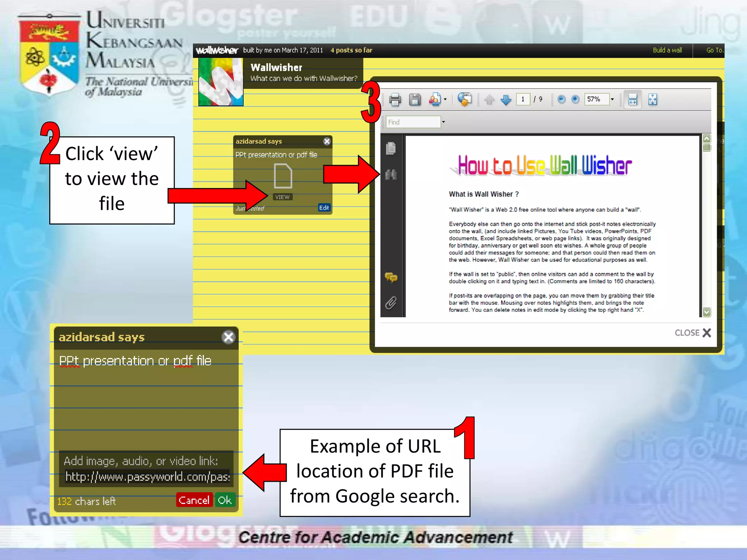
Task: Open the comments panel icon
Action: click(x=391, y=278)
